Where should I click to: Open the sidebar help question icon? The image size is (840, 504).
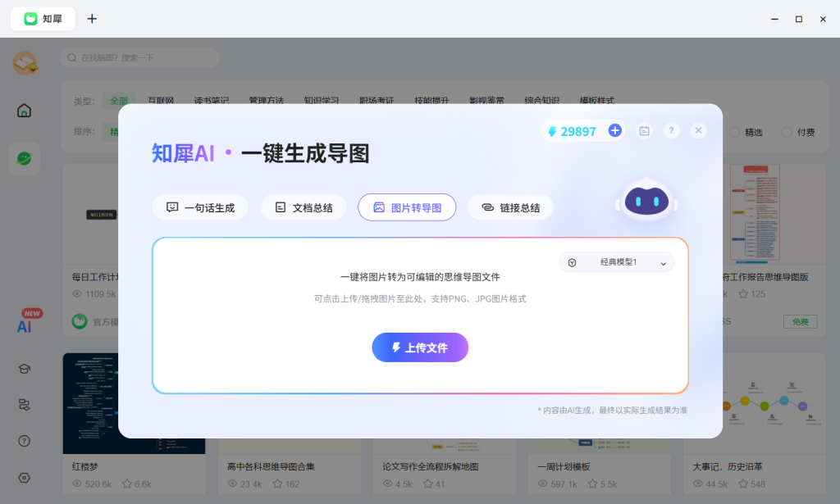[x=24, y=441]
